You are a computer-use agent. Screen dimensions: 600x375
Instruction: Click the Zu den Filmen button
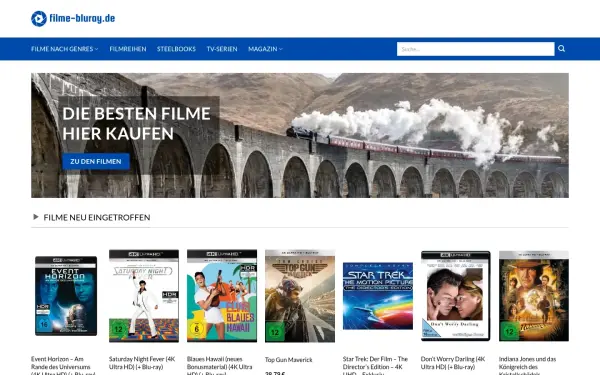click(x=96, y=161)
